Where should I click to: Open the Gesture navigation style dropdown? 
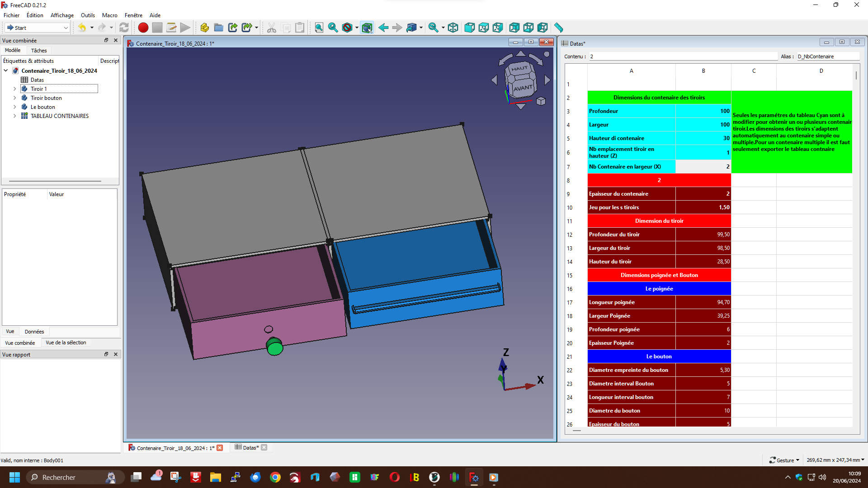click(784, 460)
